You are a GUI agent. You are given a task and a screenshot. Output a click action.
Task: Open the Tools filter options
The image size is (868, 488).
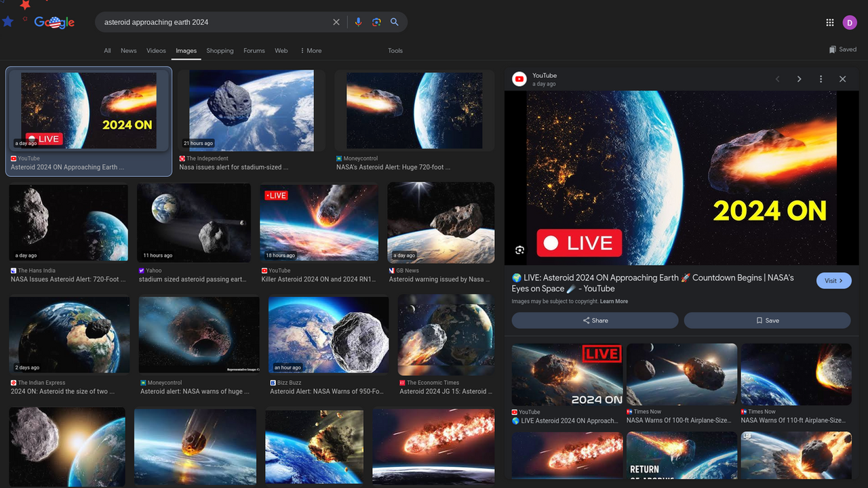pos(395,51)
